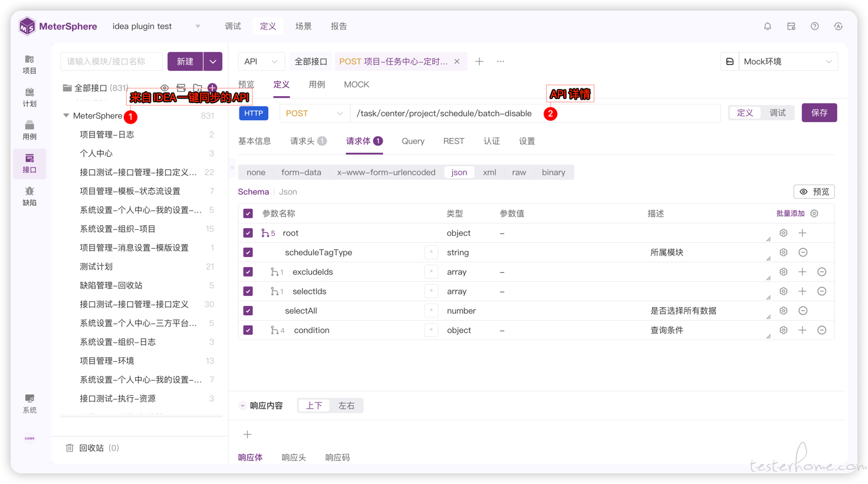Go to 用例 in the left sidebar
Screen dimensions: 868x484
(29, 131)
